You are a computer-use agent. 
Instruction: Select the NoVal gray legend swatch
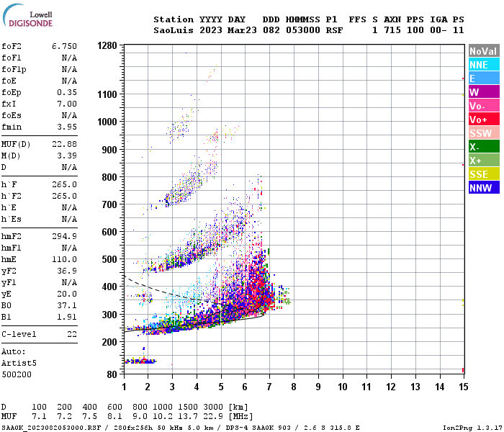click(x=484, y=51)
